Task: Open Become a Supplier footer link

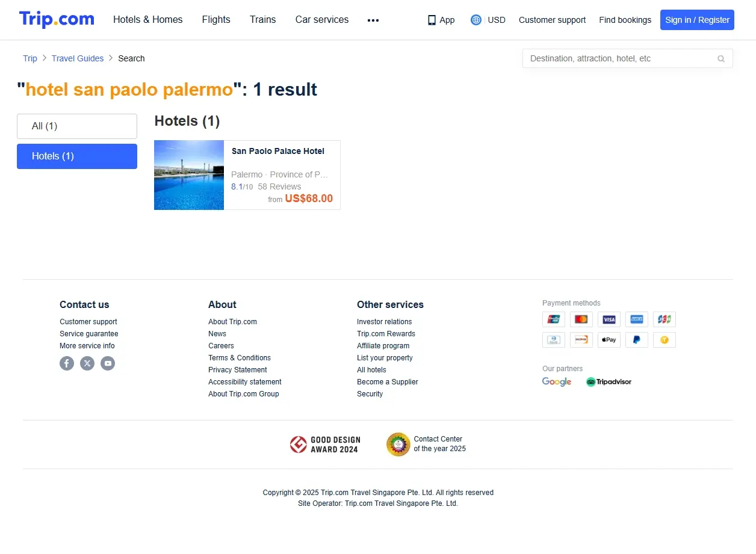Action: click(x=388, y=382)
